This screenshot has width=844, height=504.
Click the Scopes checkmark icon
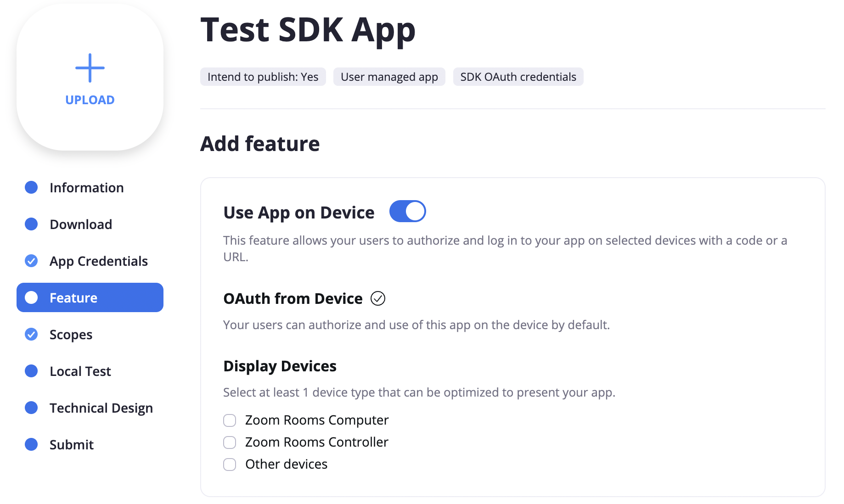[x=31, y=334]
